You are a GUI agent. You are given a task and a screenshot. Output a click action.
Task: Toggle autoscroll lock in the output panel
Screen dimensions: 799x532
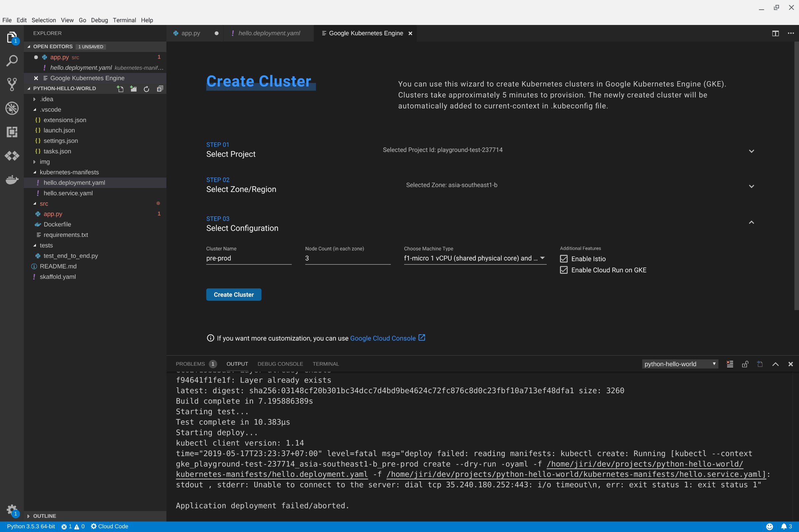pos(745,364)
